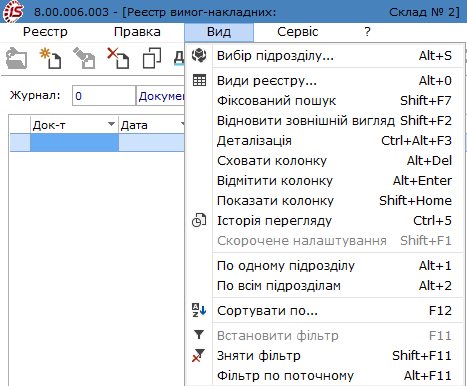
Task: Click the Види реєстру table icon
Action: (199, 80)
